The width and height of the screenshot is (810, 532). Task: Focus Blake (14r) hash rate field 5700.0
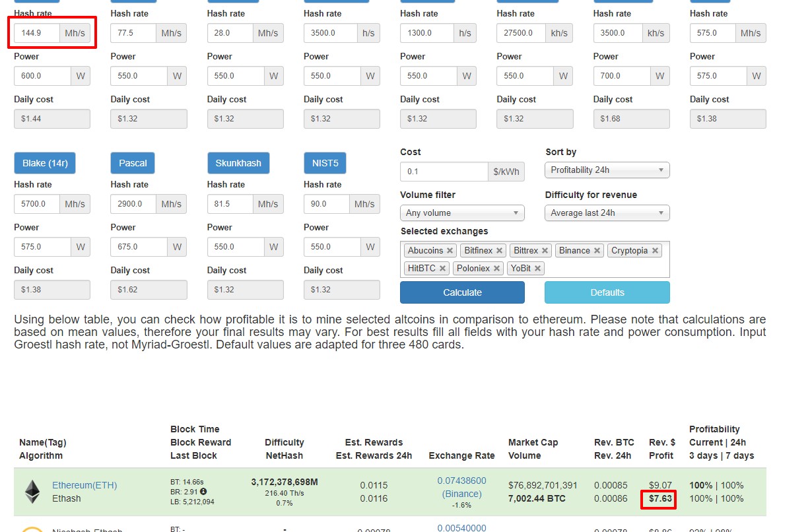[x=37, y=204]
